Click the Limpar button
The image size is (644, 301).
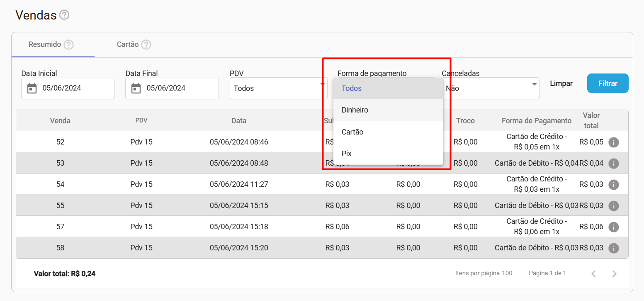(561, 83)
